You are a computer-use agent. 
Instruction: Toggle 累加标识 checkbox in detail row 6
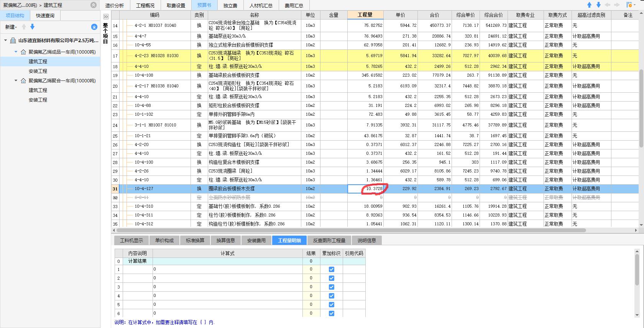tap(332, 313)
